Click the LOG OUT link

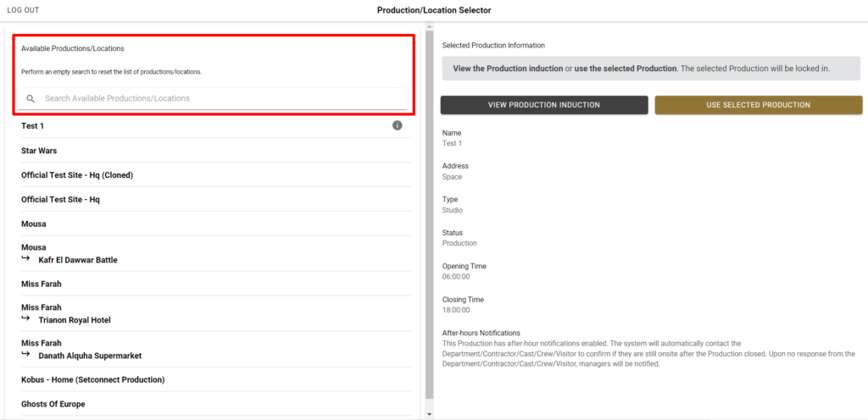[23, 10]
